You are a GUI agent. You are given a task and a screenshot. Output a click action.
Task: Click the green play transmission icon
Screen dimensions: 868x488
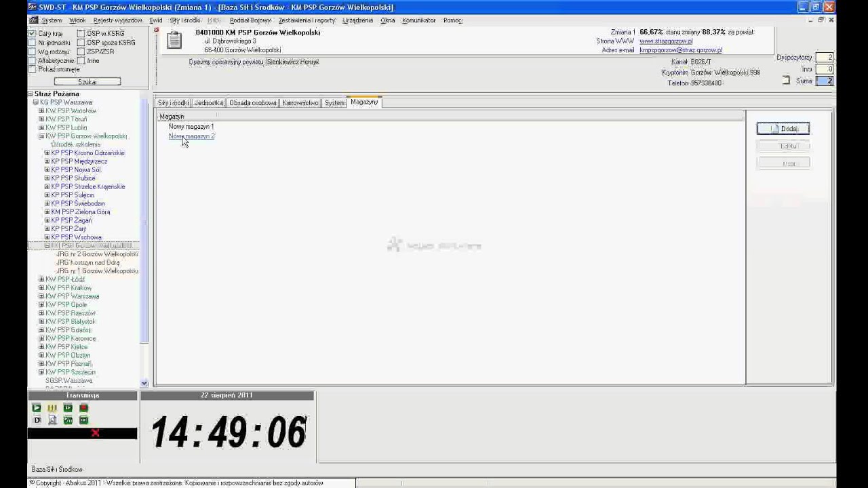(x=37, y=408)
